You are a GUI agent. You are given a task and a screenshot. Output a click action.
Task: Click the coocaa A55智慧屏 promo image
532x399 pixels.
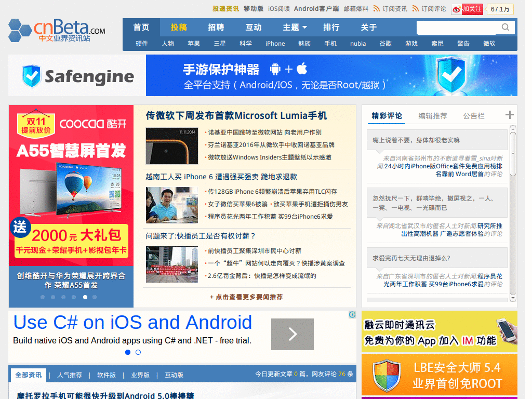[71, 185]
